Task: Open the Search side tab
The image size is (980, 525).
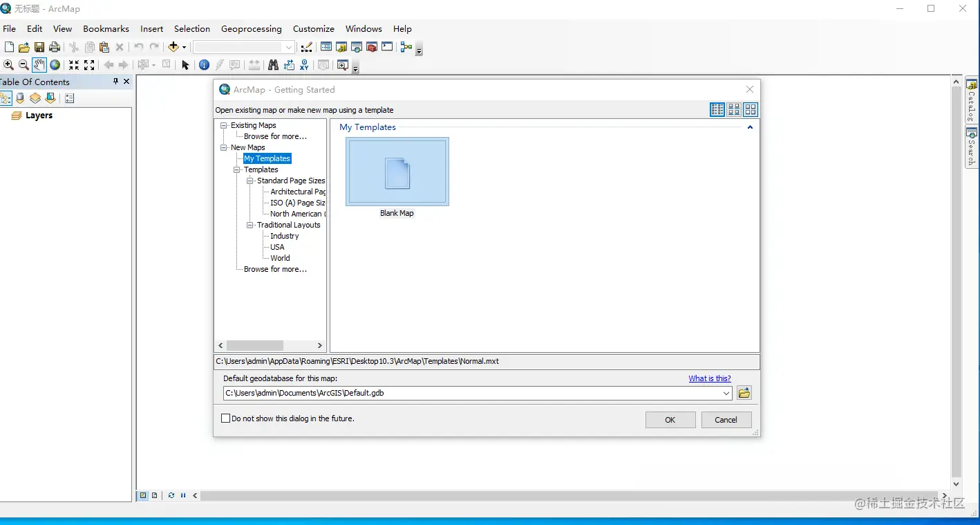Action: (972, 147)
